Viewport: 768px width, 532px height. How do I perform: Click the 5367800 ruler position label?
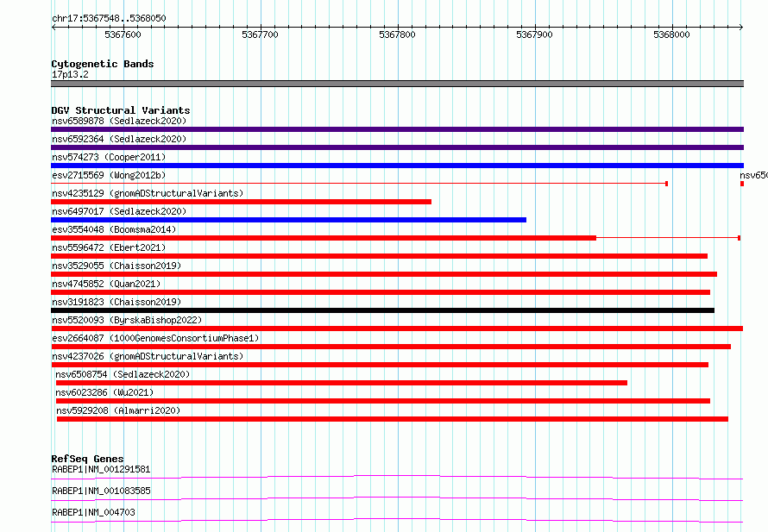point(397,34)
